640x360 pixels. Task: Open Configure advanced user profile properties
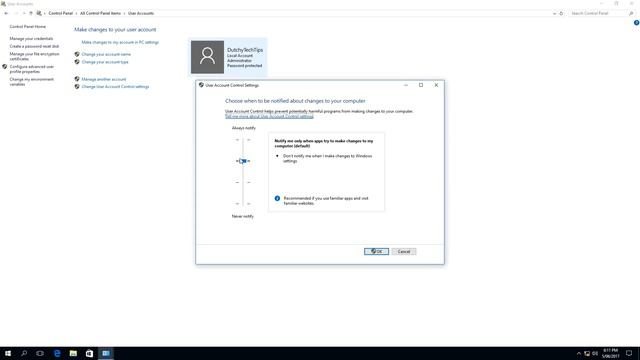click(31, 69)
